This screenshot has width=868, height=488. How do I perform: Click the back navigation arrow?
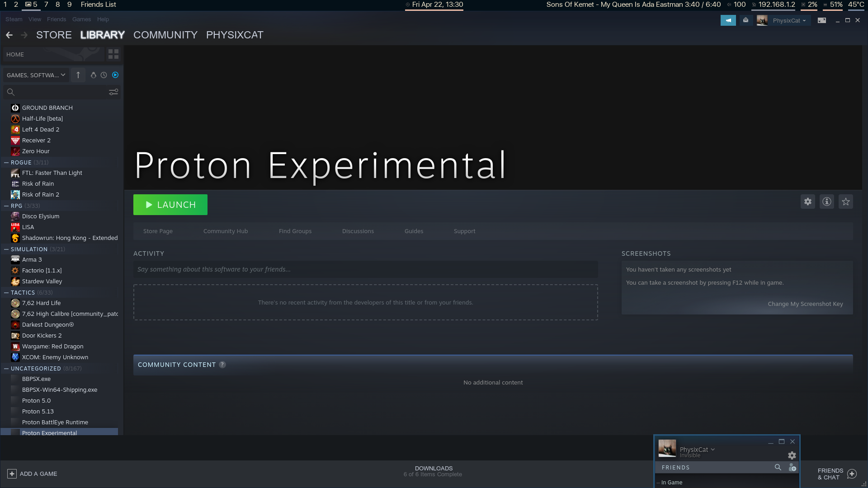(x=9, y=35)
